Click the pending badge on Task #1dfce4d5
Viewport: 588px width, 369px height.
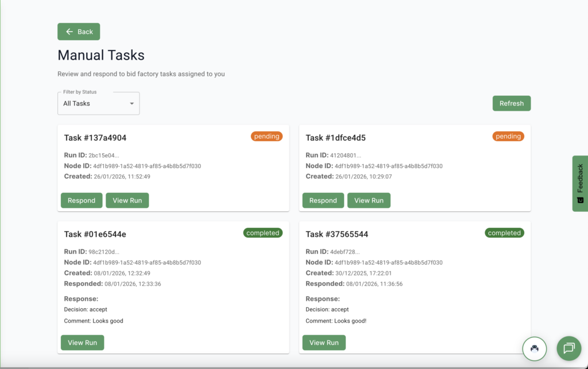(508, 137)
